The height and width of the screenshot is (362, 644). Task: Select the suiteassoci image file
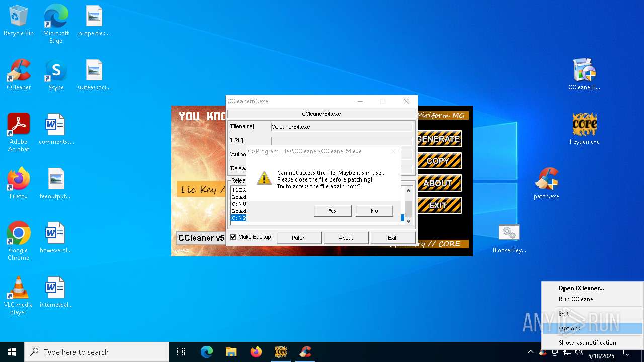coord(94,75)
